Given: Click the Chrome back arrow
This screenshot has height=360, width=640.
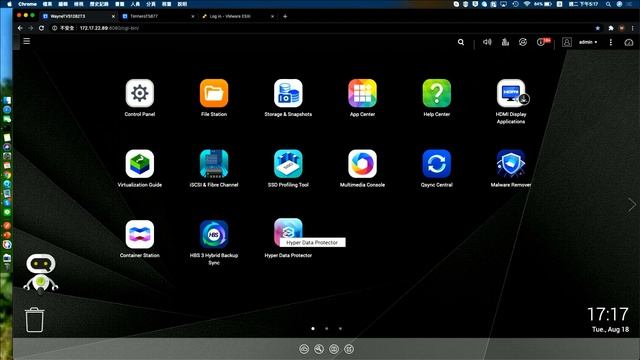Looking at the screenshot, I should (x=20, y=28).
